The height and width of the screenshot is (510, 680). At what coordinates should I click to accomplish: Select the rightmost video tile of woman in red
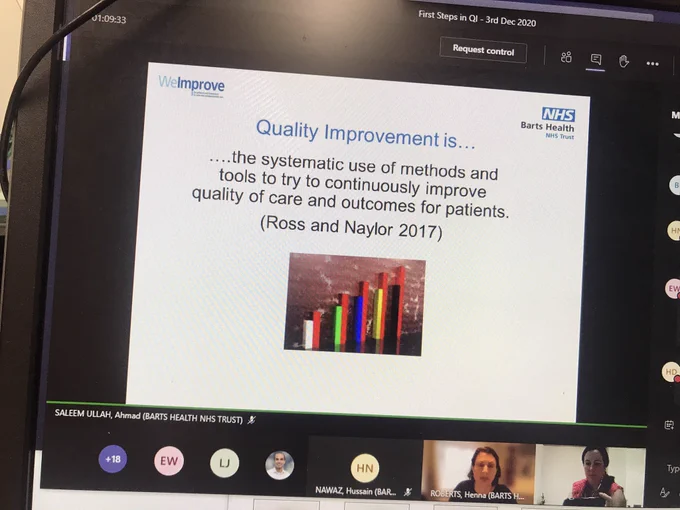click(x=591, y=476)
